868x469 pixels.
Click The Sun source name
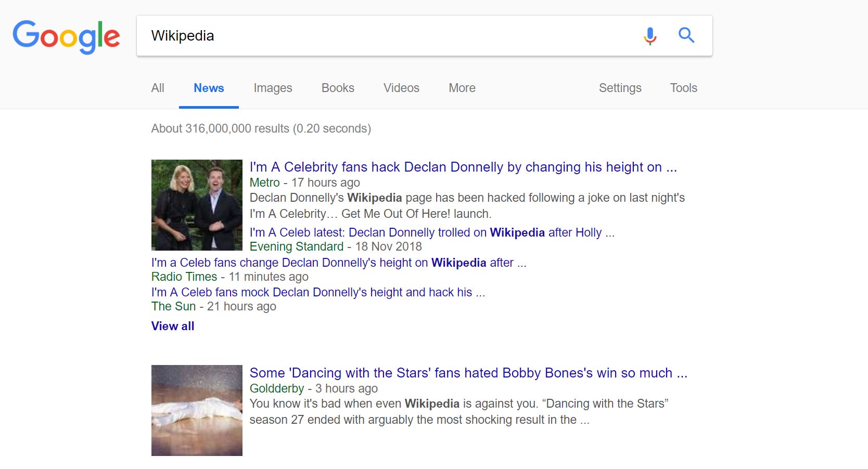(x=173, y=306)
